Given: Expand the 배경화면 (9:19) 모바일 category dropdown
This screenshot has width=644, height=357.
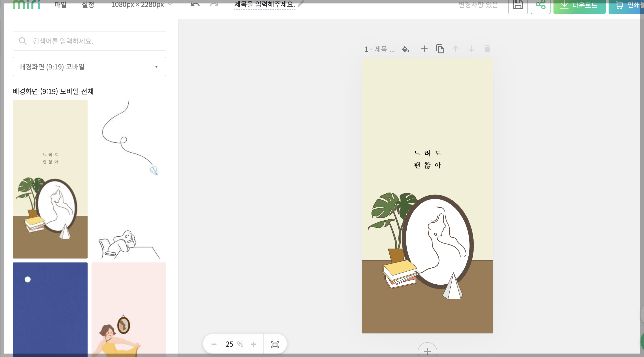Looking at the screenshot, I should coord(90,66).
